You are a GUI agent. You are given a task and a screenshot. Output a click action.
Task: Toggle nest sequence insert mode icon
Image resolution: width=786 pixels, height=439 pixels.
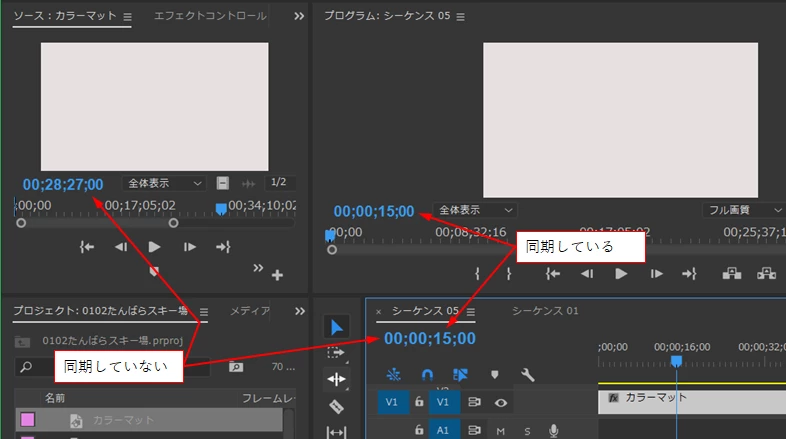click(x=394, y=374)
